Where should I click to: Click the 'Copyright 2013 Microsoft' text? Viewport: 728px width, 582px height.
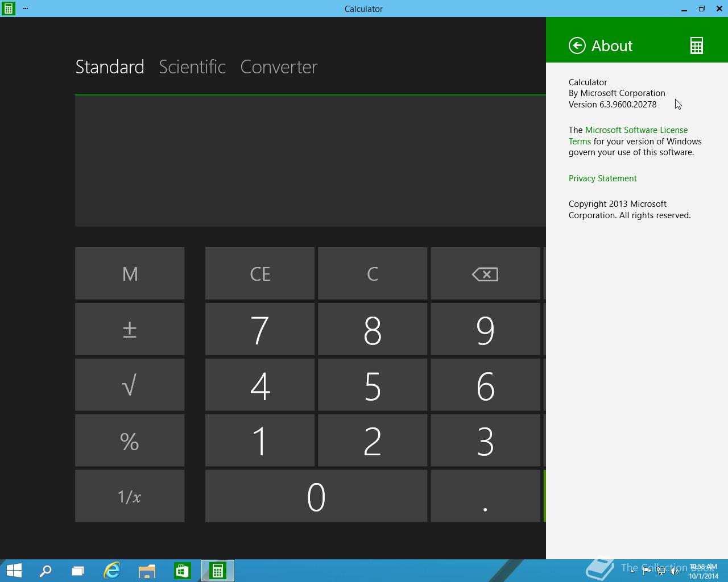click(618, 204)
